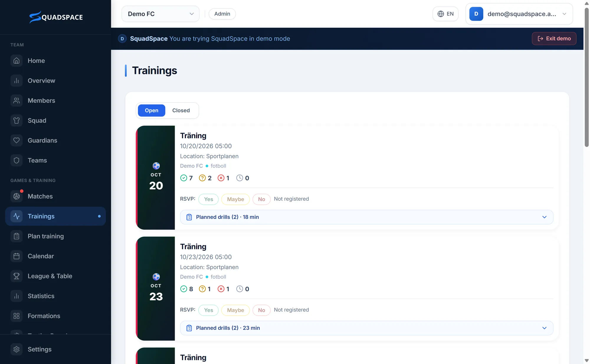This screenshot has height=364, width=590.
Task: Click the Formations grid icon
Action: 17,316
